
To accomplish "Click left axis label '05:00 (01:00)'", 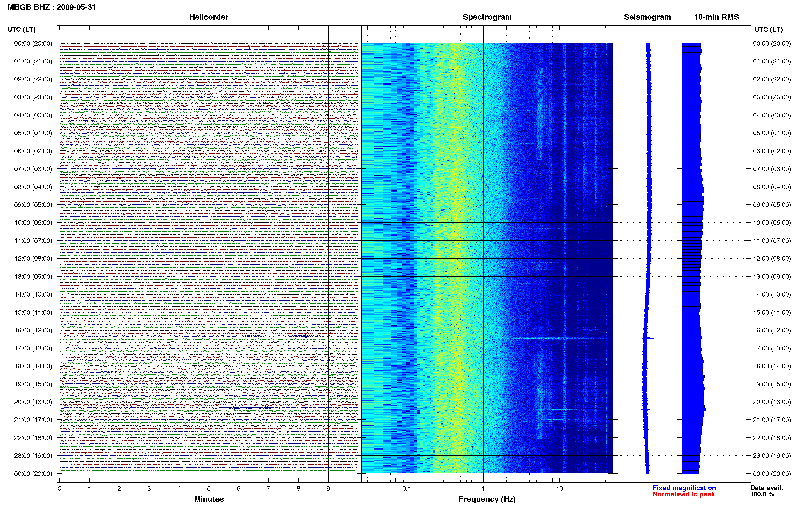I will pos(33,133).
